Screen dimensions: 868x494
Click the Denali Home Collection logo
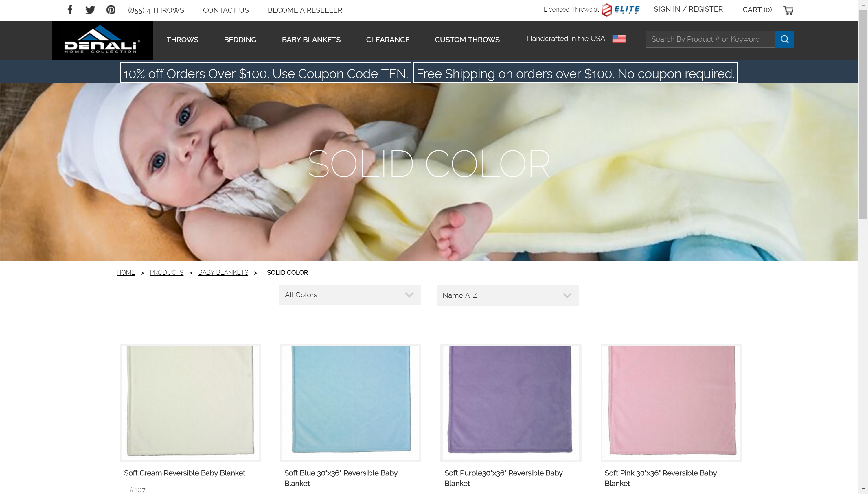(x=102, y=40)
